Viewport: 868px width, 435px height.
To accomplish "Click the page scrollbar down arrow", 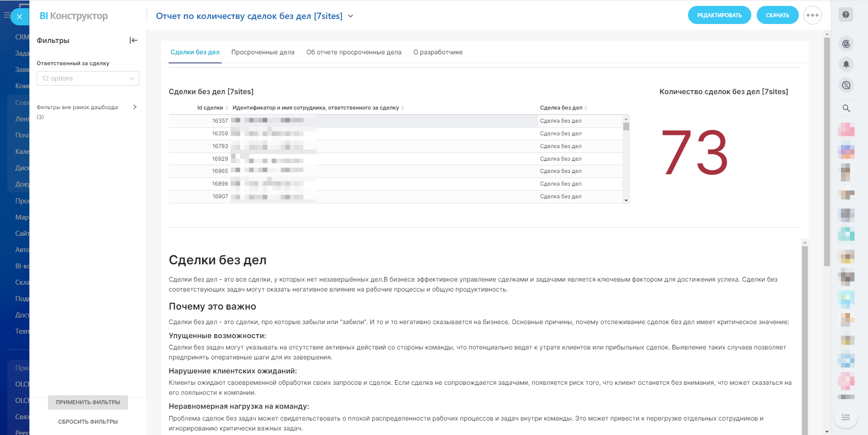I will pyautogui.click(x=827, y=432).
